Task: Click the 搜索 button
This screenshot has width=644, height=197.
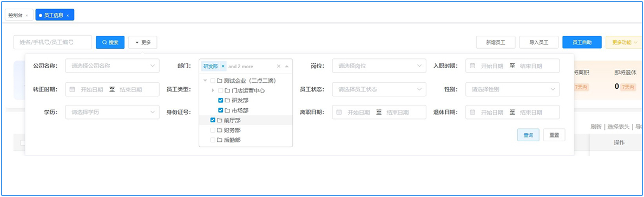Action: (110, 42)
